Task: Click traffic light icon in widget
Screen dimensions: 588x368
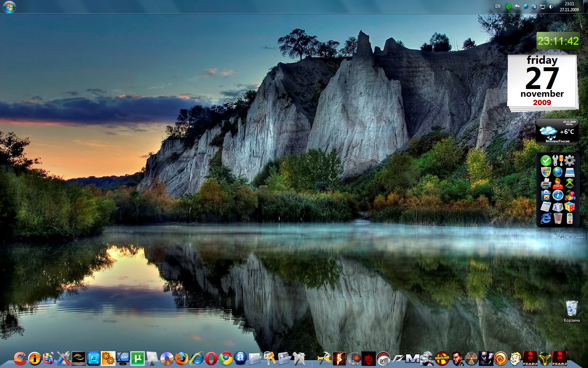Action: coord(569,218)
